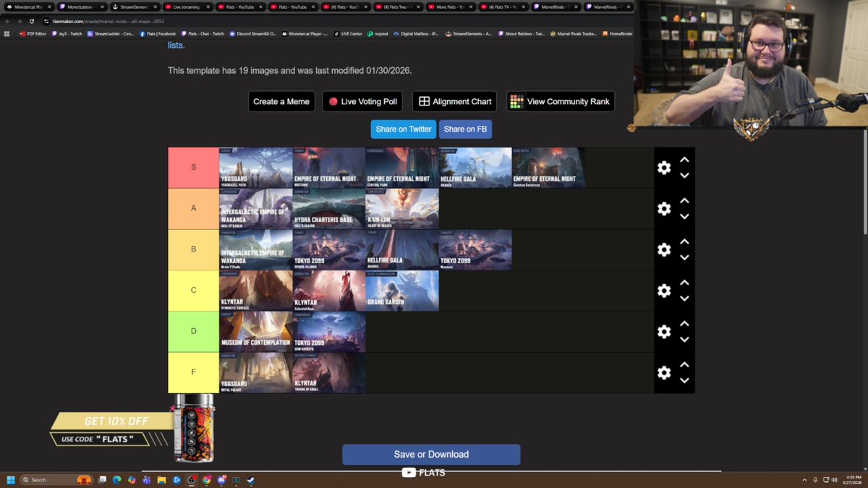This screenshot has height=488, width=868.
Task: Open Discord from the taskbar
Action: pyautogui.click(x=221, y=480)
